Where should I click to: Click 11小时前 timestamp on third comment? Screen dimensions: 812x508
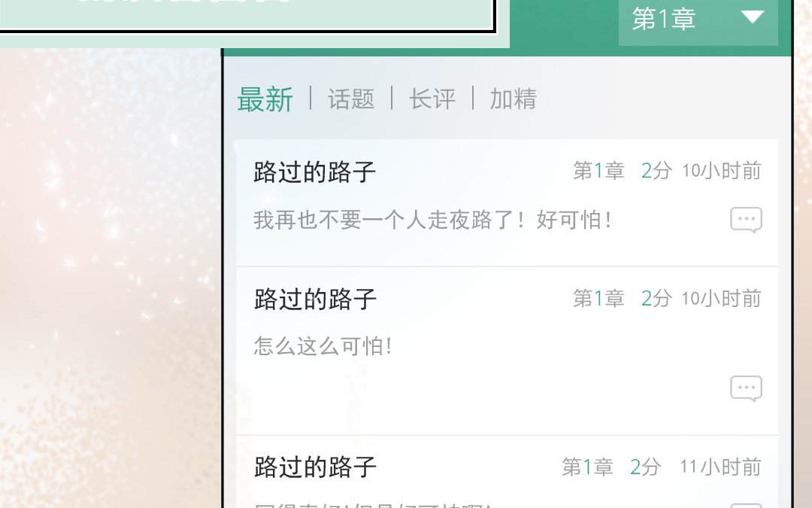[x=720, y=467]
